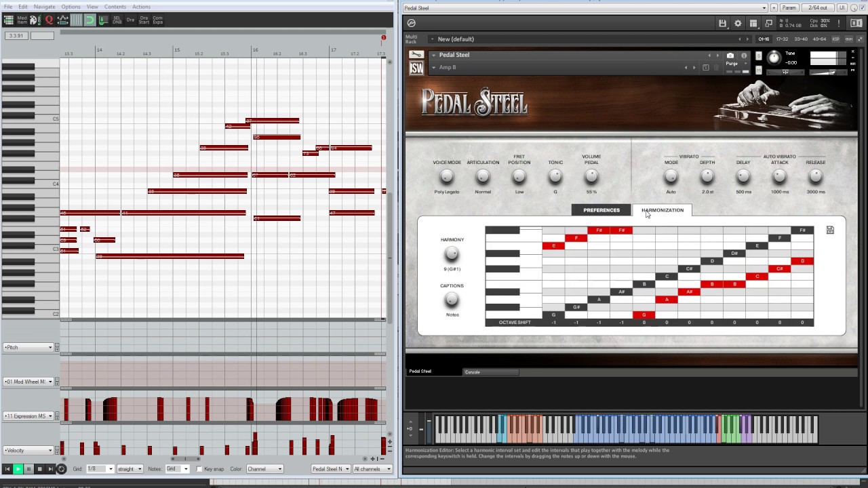Click the 2/64 out routing button
Screen dimensions: 868x488
818,7
